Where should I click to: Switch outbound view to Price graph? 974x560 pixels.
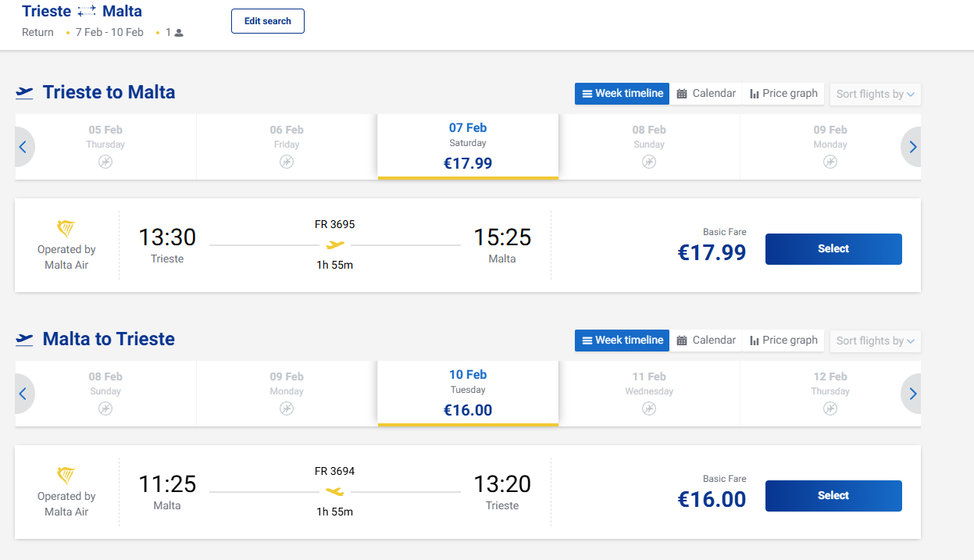783,94
